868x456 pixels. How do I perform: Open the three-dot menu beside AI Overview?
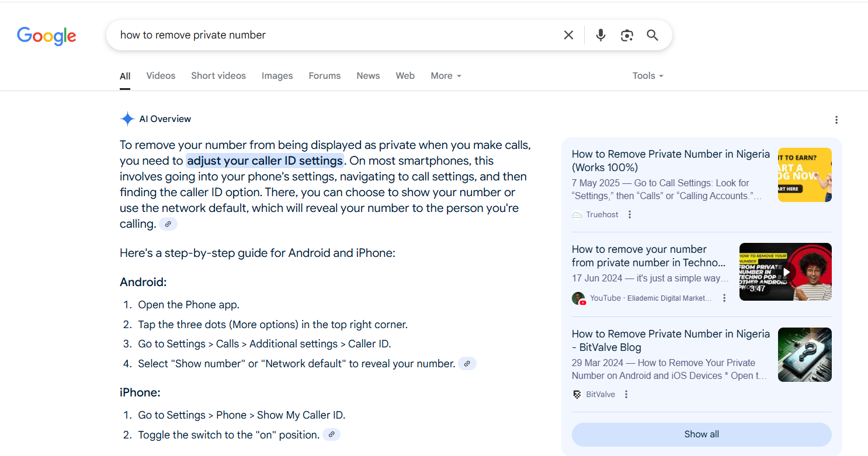coord(836,120)
